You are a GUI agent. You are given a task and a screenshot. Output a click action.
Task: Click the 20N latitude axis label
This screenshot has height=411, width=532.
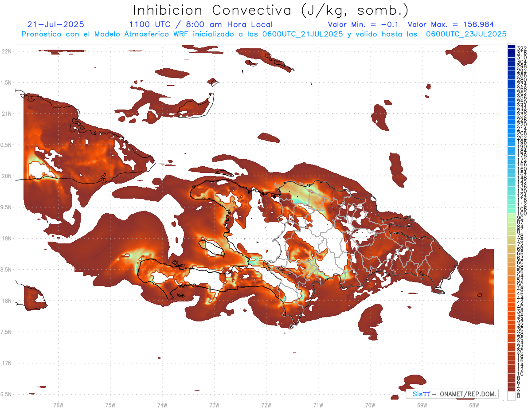point(6,176)
